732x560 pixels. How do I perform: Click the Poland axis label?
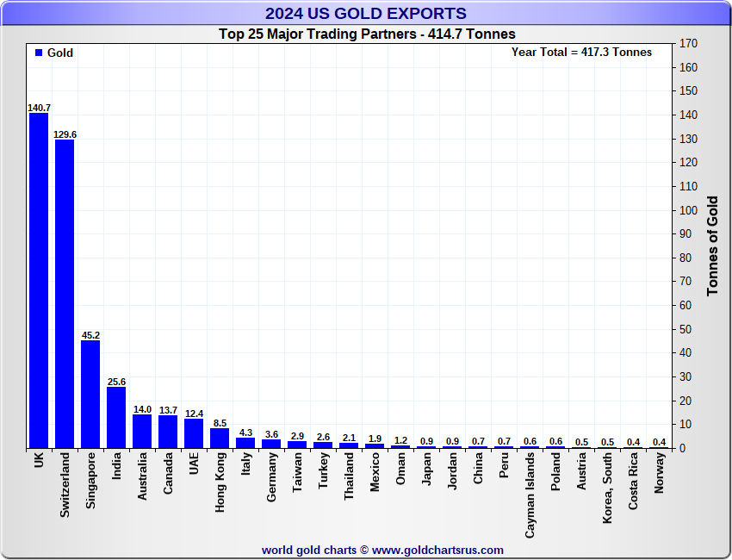tap(555, 472)
